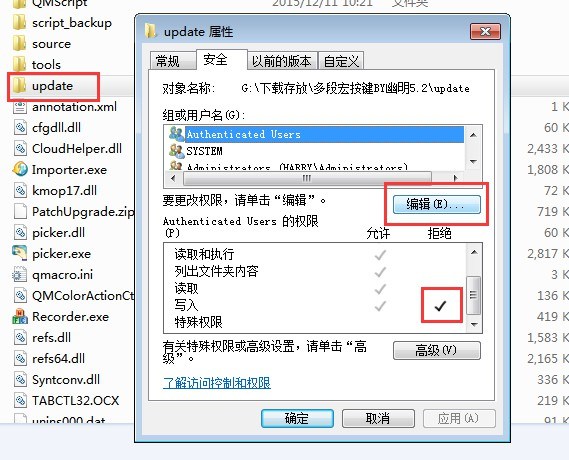
Task: Click the user list horizontal scroll right arrow
Action: 455,178
